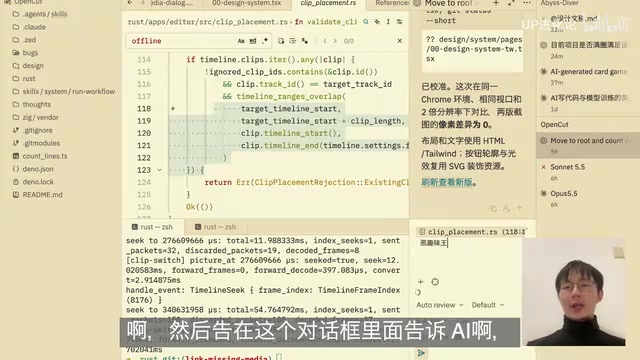
Task: Close the offline search bar
Action: 400,41
